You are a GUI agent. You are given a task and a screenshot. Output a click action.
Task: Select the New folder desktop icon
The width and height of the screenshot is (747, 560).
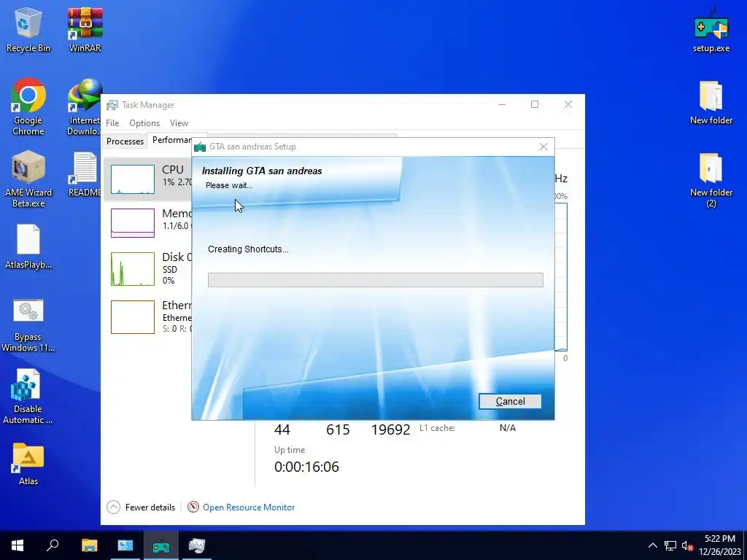point(711,102)
